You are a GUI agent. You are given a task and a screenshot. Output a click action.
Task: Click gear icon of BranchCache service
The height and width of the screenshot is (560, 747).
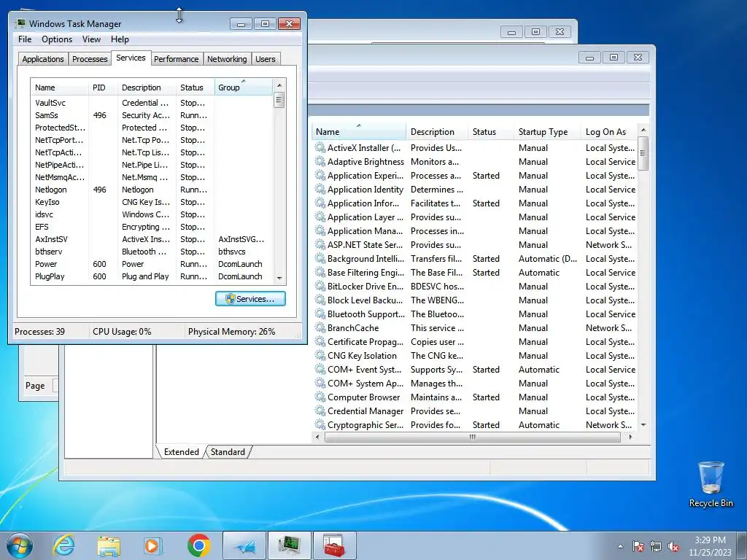pos(320,327)
